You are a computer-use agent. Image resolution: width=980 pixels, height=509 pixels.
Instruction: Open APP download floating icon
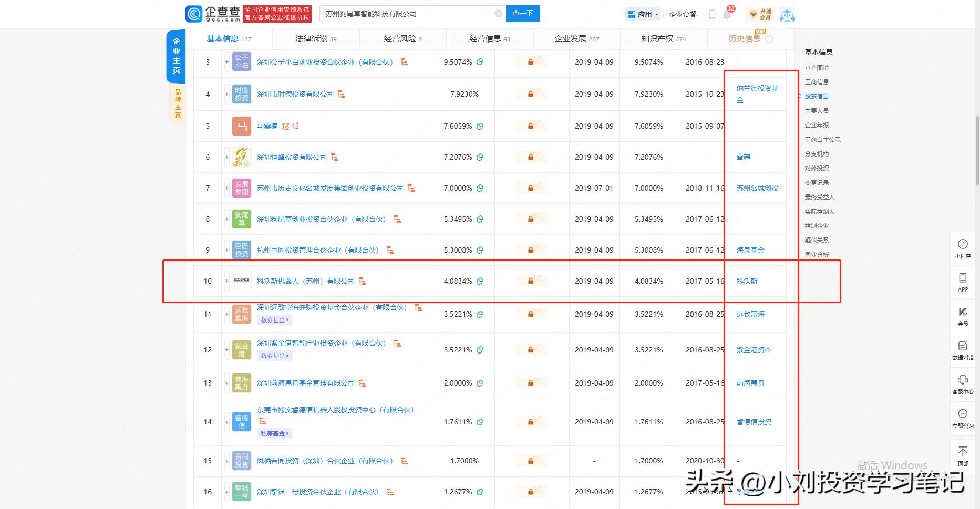(x=963, y=283)
